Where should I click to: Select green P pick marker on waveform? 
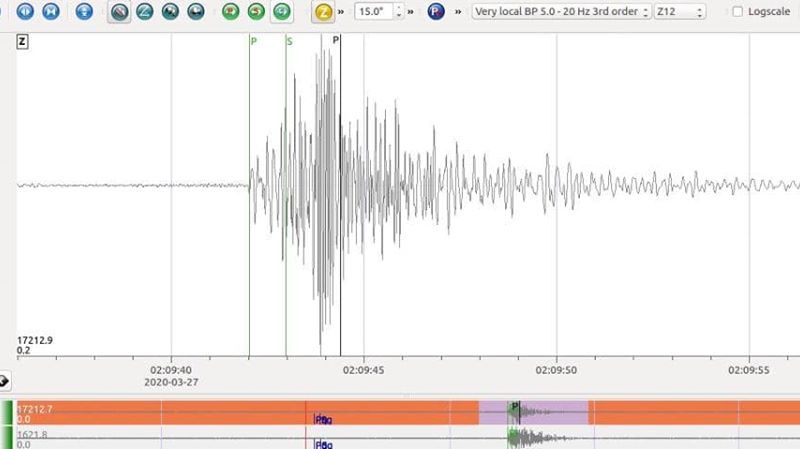[x=250, y=41]
